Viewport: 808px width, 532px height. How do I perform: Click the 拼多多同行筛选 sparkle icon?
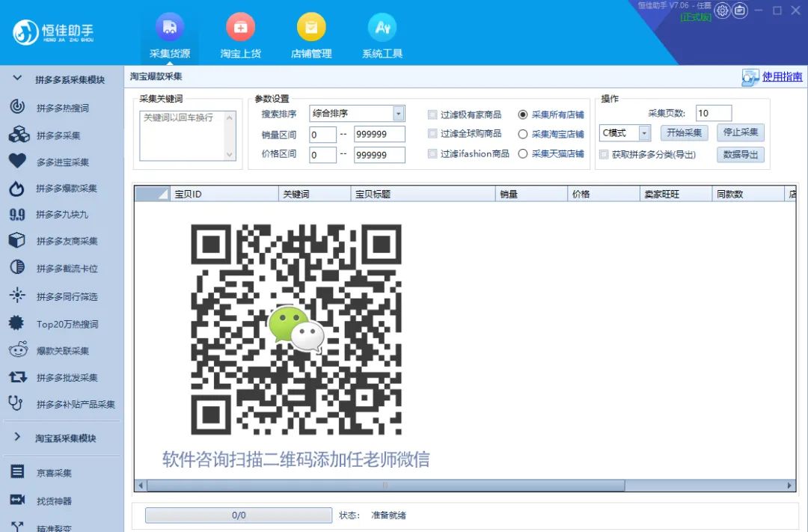pyautogui.click(x=17, y=295)
